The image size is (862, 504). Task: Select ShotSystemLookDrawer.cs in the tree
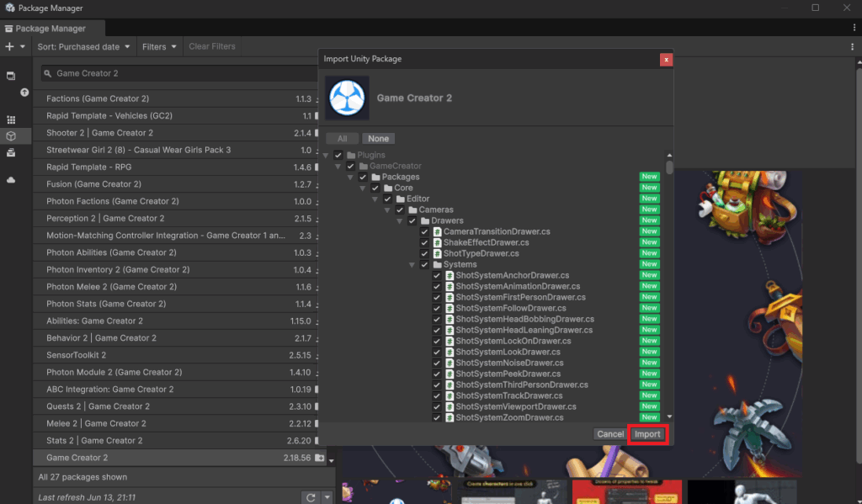tap(508, 352)
